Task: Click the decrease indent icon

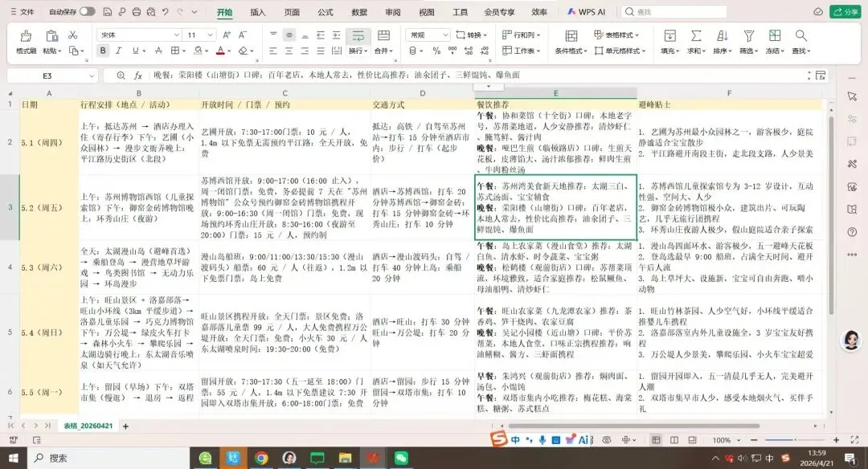Action: point(321,35)
